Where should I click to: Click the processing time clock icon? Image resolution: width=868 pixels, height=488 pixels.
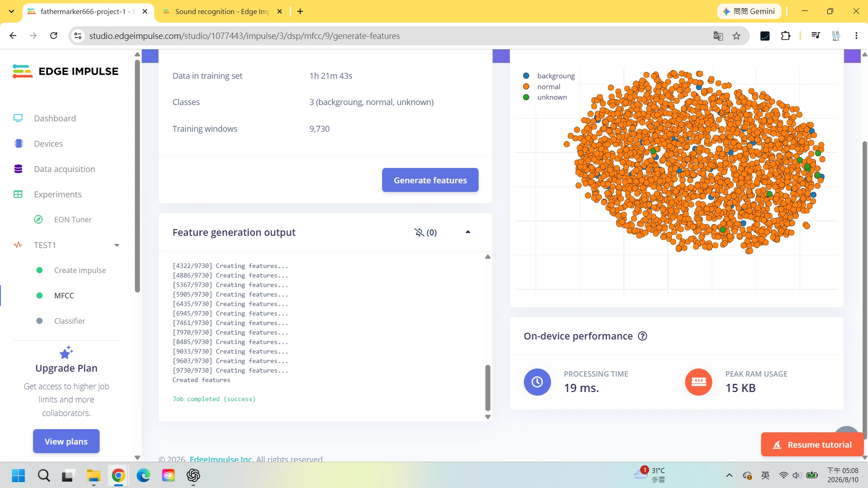pyautogui.click(x=537, y=382)
